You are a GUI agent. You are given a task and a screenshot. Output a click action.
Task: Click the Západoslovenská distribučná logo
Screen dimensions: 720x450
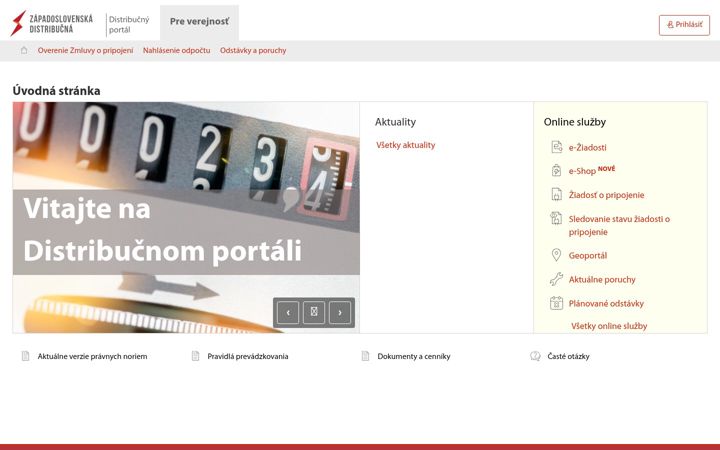51,23
